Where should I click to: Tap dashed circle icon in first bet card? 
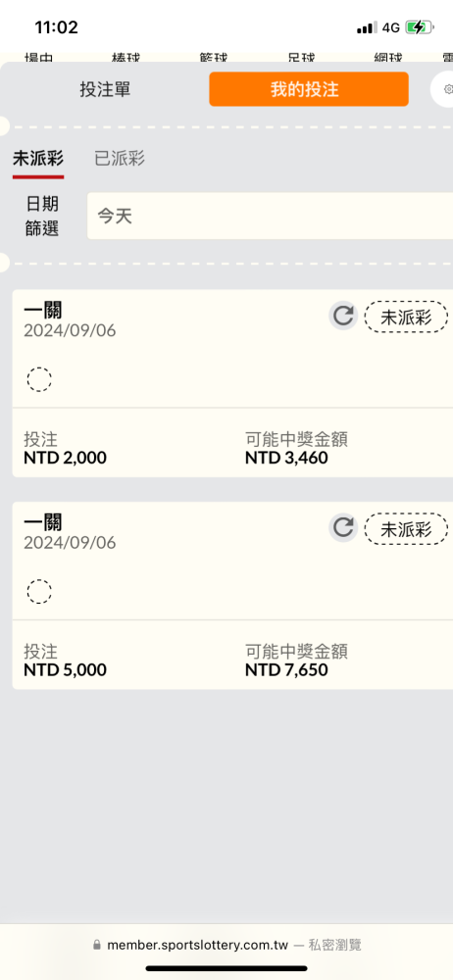pyautogui.click(x=39, y=379)
